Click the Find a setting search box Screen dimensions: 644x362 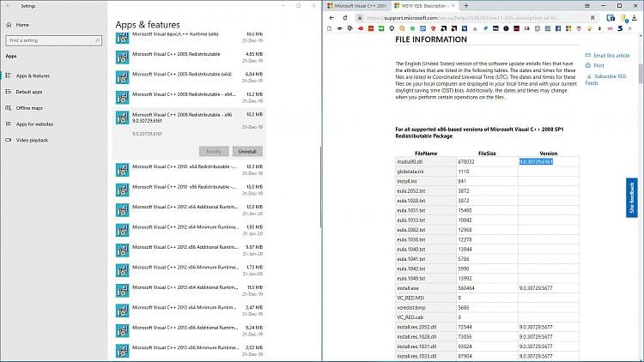tap(54, 40)
